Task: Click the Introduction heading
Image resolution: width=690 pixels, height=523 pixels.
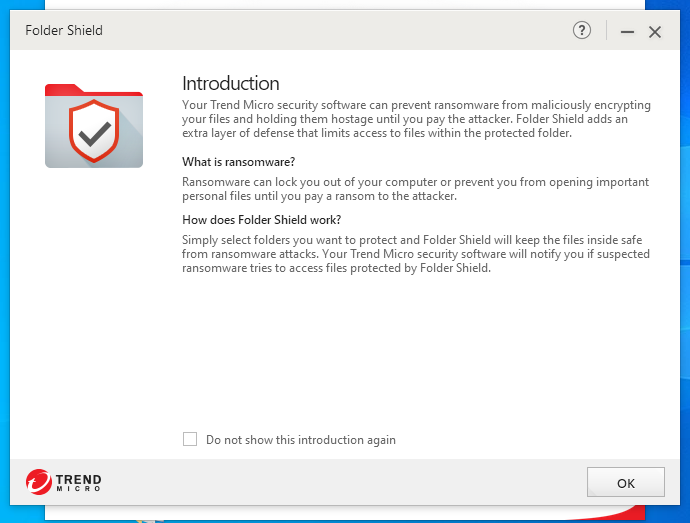Action: 231,83
